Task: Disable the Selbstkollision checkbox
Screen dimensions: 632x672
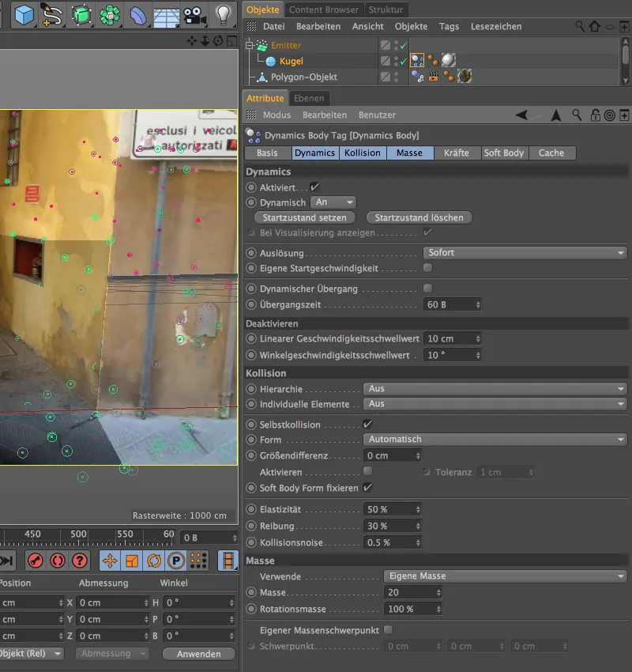Action: click(367, 425)
